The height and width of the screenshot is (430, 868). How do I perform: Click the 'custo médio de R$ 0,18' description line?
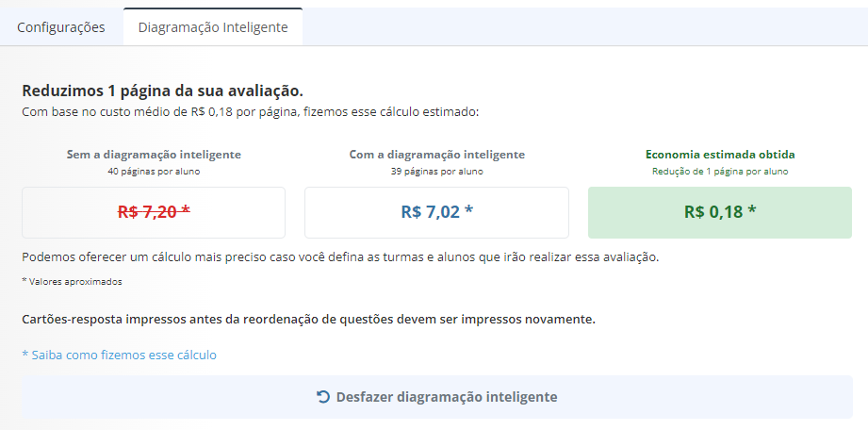pos(250,112)
